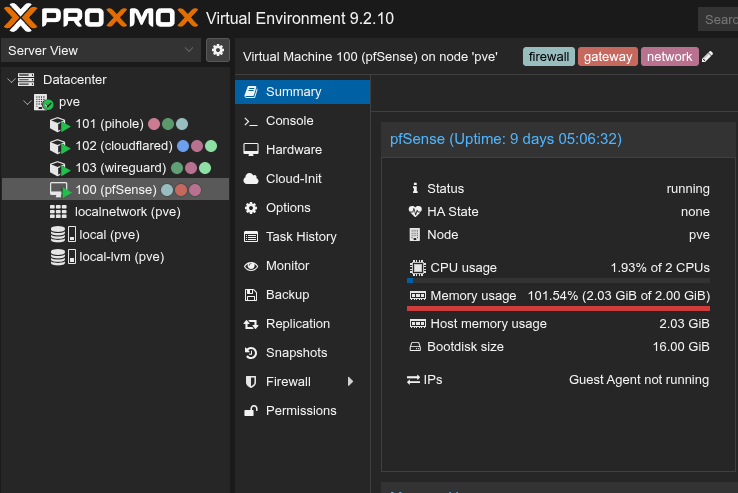Click the 103 wireguard container icon
Image resolution: width=738 pixels, height=493 pixels.
click(59, 169)
